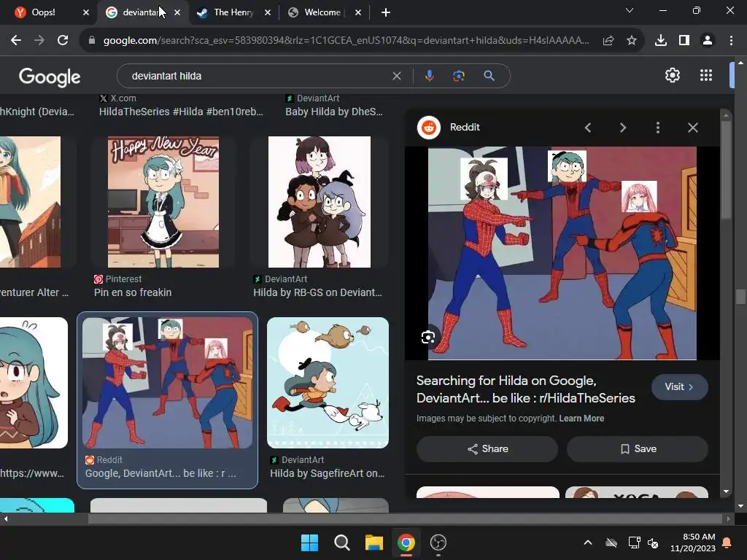Viewport: 747px width, 560px height.
Task: Switch to the Welcome tab
Action: pyautogui.click(x=322, y=12)
